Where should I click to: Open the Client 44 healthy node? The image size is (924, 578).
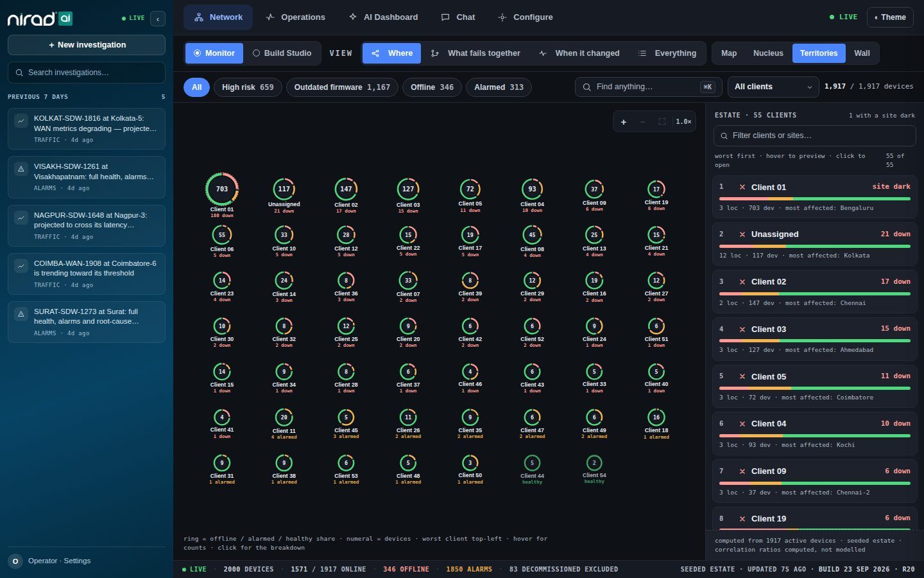point(532,463)
